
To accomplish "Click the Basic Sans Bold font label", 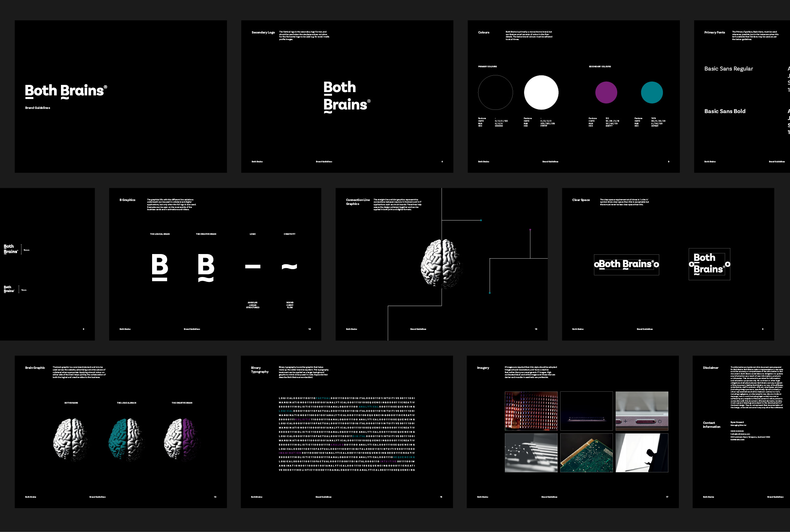I will point(724,111).
